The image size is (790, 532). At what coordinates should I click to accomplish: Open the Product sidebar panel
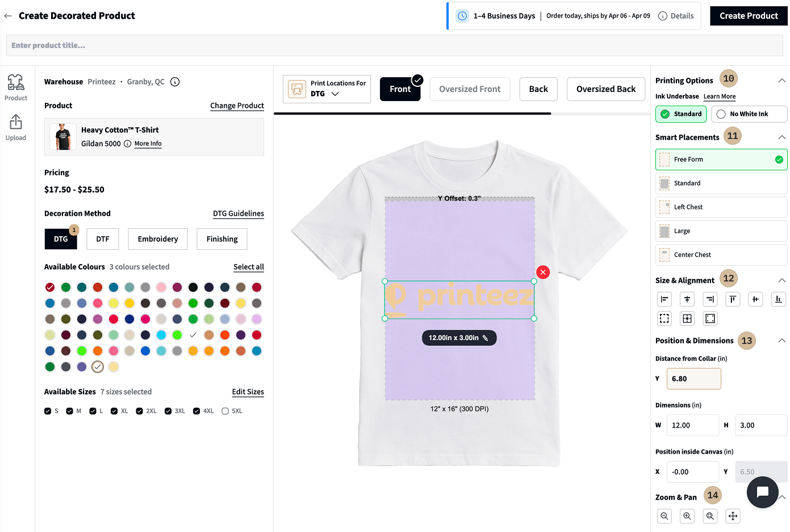pos(16,87)
